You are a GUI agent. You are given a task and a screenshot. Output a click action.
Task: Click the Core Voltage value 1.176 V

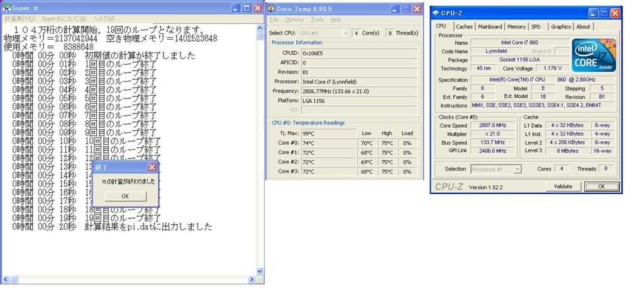click(552, 69)
